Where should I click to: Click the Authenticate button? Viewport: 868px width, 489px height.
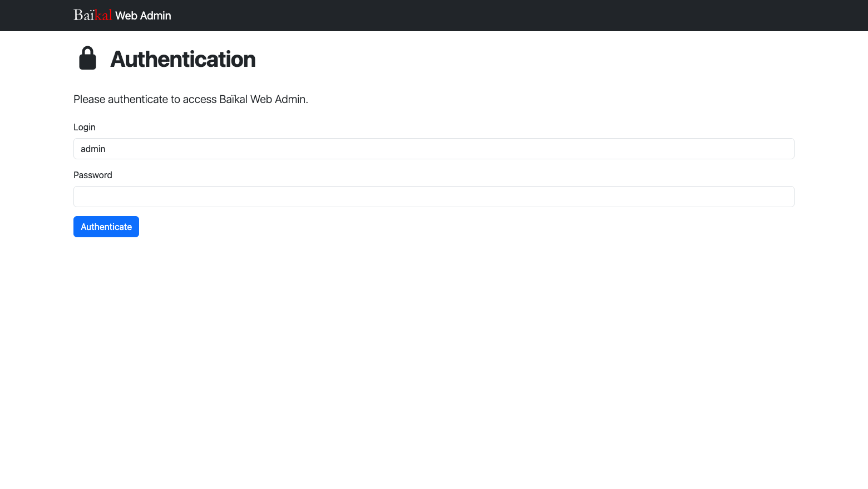(x=106, y=227)
